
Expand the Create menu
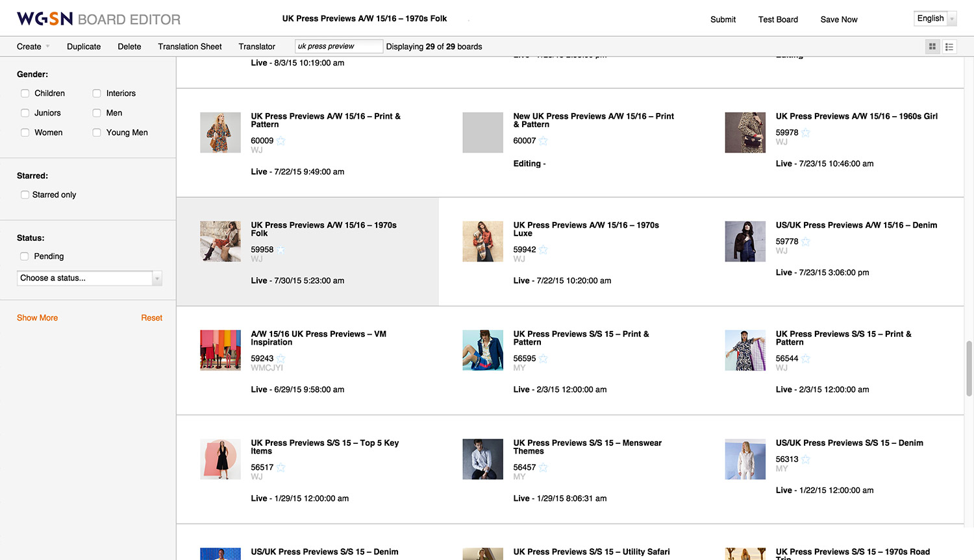(x=32, y=47)
